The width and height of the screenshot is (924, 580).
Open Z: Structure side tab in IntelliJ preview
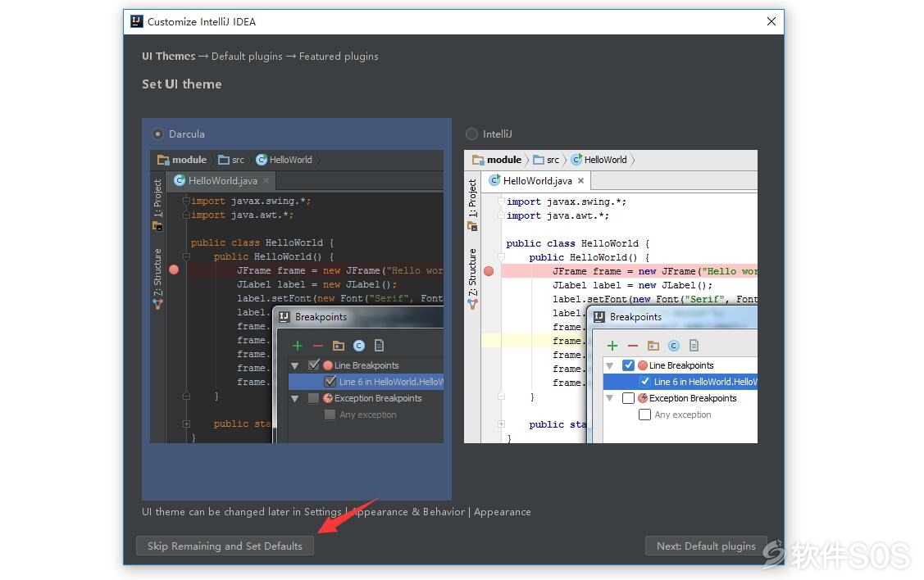[x=472, y=273]
